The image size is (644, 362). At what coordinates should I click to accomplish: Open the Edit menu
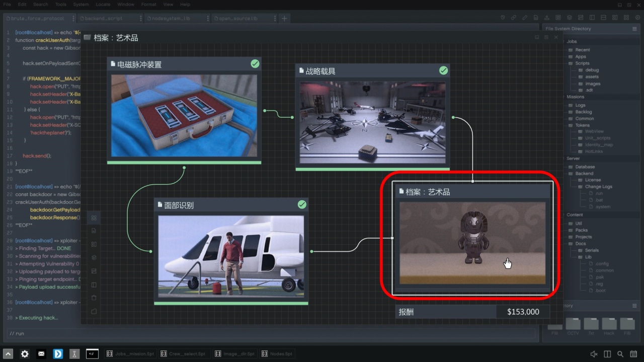coord(22,5)
